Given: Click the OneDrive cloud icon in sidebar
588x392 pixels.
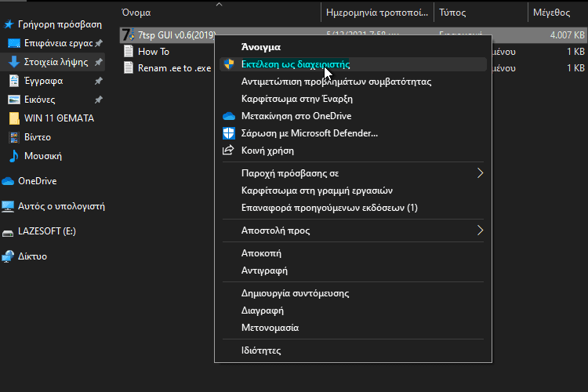Looking at the screenshot, I should [8, 181].
